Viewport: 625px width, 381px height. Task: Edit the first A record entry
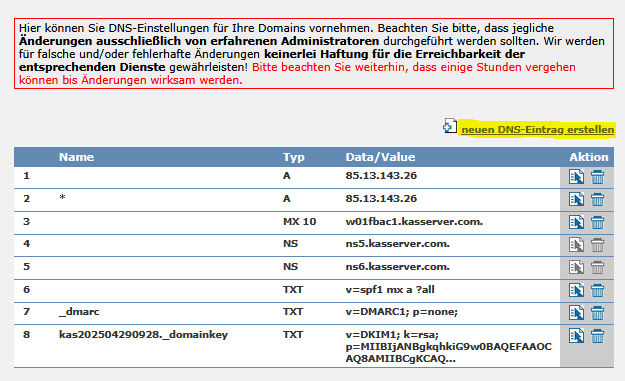[576, 177]
